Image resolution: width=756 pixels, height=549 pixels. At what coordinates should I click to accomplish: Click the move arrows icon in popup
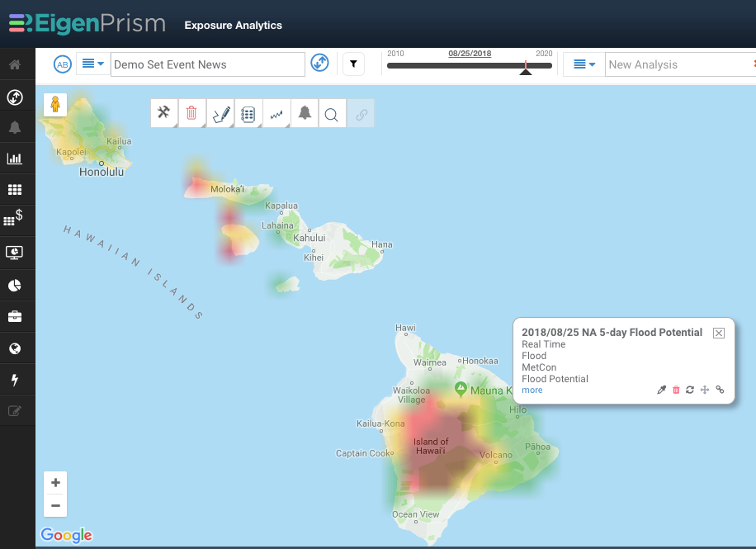(705, 390)
